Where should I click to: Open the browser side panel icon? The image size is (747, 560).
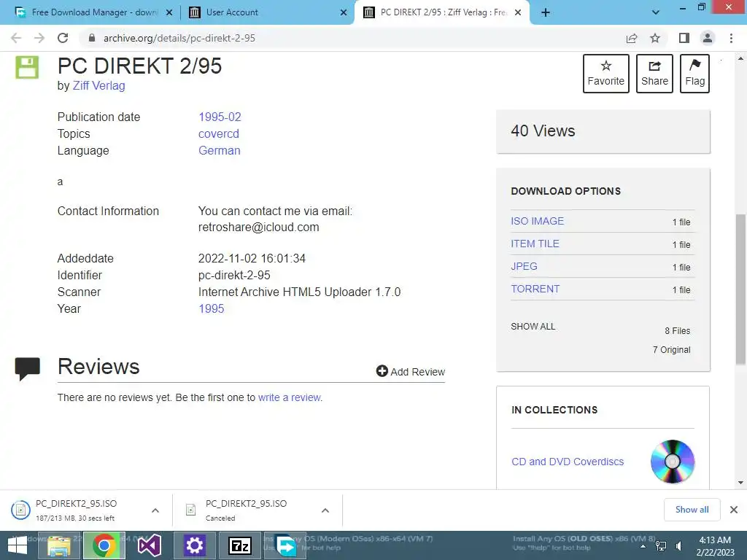click(684, 38)
